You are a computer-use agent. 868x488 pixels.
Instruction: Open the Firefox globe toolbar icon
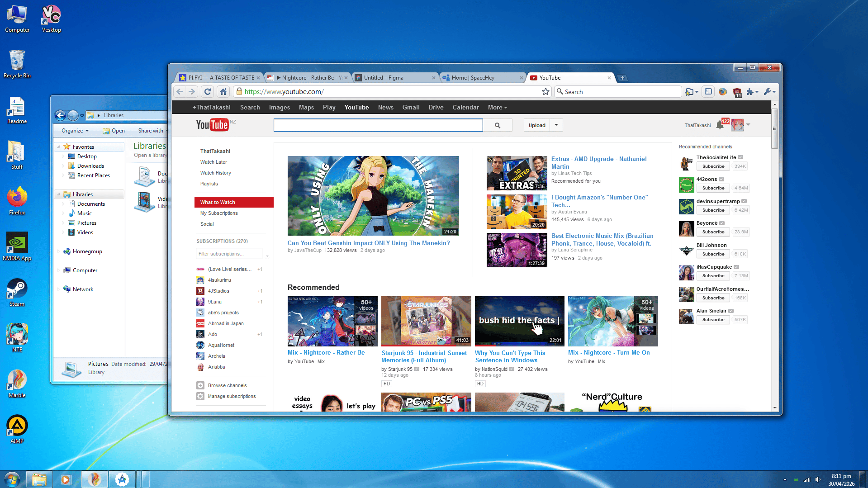[723, 92]
